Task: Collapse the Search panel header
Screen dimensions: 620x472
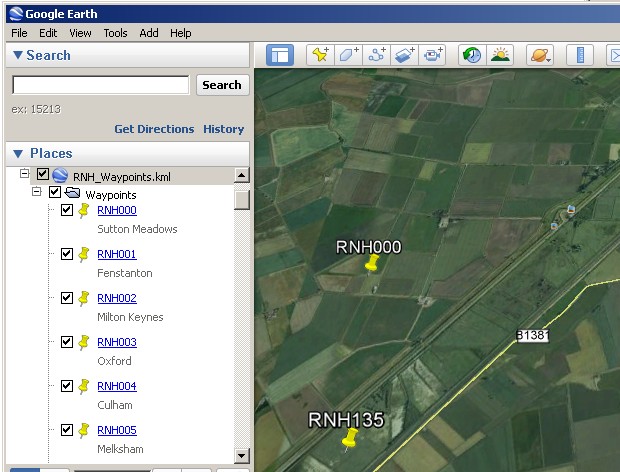Action: coord(18,55)
